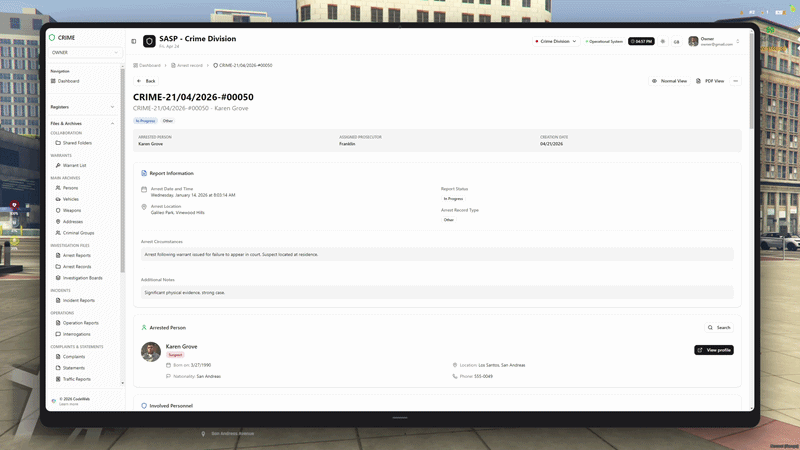This screenshot has width=800, height=450.
Task: Open Incident Reports
Action: click(79, 301)
